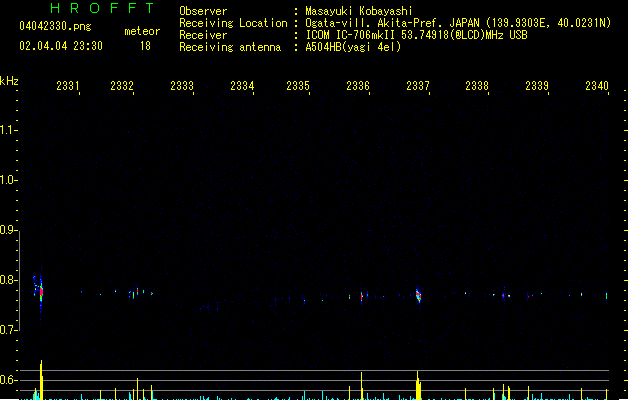Select observer name Masayuki Kobayashi
Viewport: 629px width, 400px height.
[359, 11]
